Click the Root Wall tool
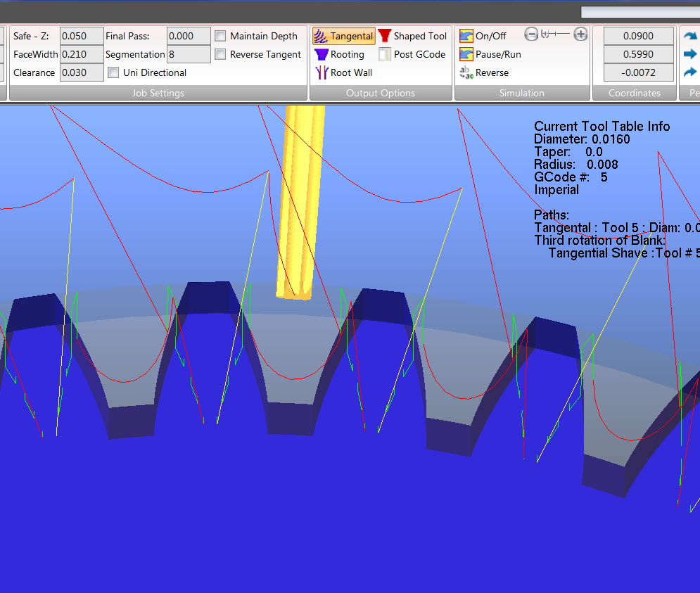The width and height of the screenshot is (700, 593). click(343, 72)
